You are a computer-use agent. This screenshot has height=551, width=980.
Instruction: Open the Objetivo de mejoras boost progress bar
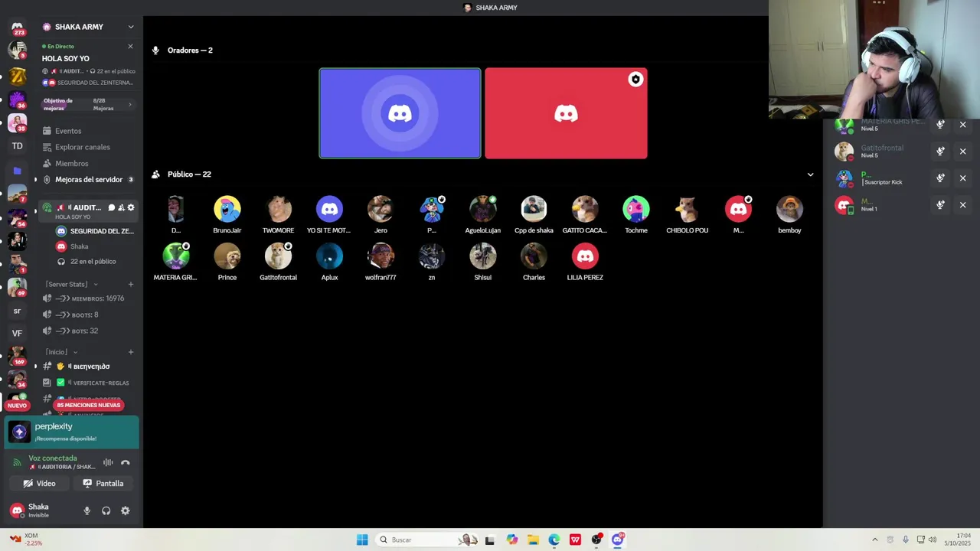click(x=88, y=104)
